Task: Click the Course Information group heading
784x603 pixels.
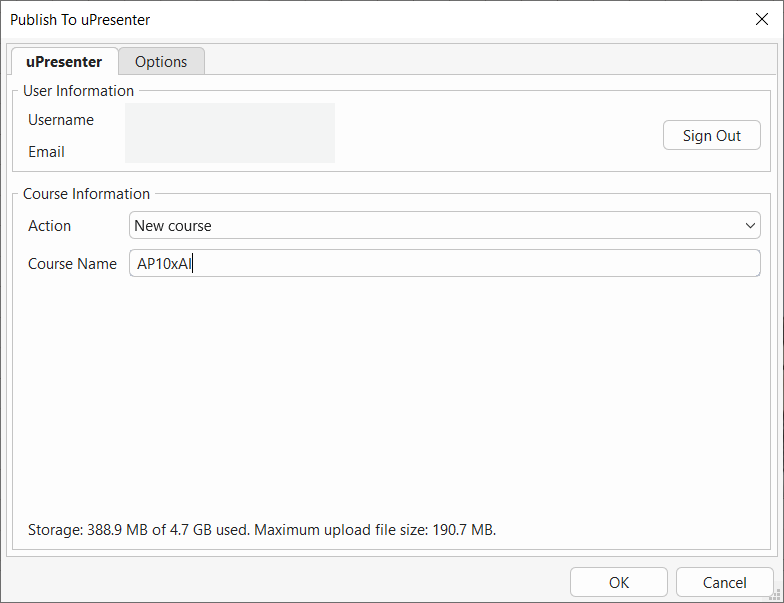Action: 86,194
